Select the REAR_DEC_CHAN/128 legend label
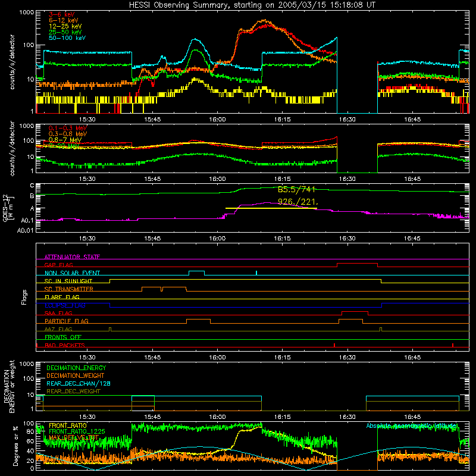 pyautogui.click(x=79, y=383)
